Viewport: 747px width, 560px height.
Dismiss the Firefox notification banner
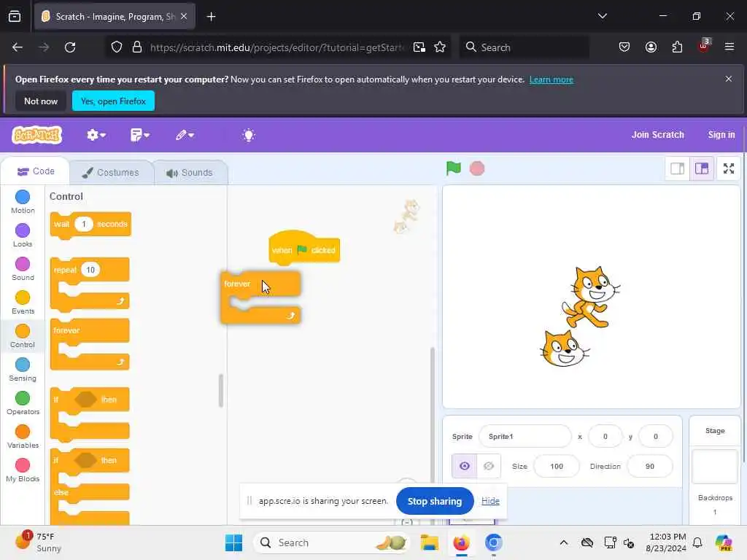729,79
